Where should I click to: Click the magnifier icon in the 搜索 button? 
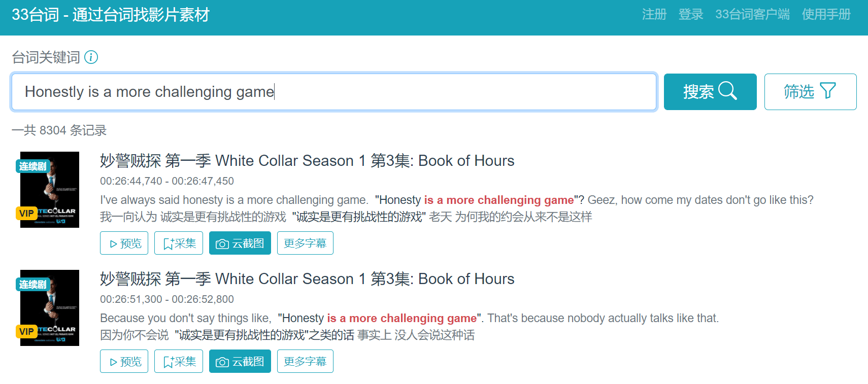coord(727,91)
